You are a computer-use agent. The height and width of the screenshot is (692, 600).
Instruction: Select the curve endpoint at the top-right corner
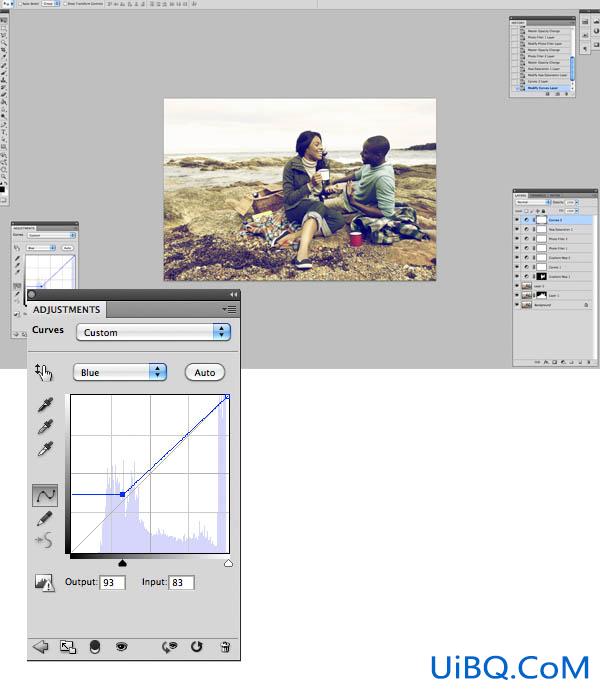click(227, 397)
